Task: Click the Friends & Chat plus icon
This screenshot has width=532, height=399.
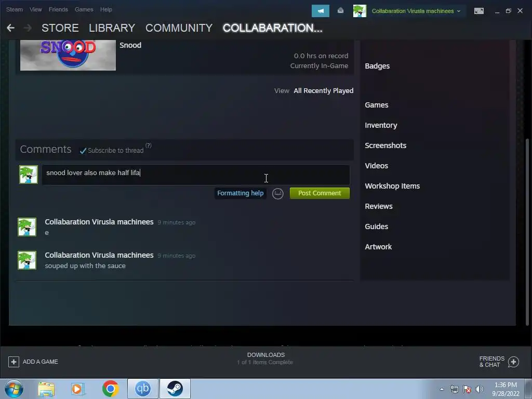Action: click(513, 362)
